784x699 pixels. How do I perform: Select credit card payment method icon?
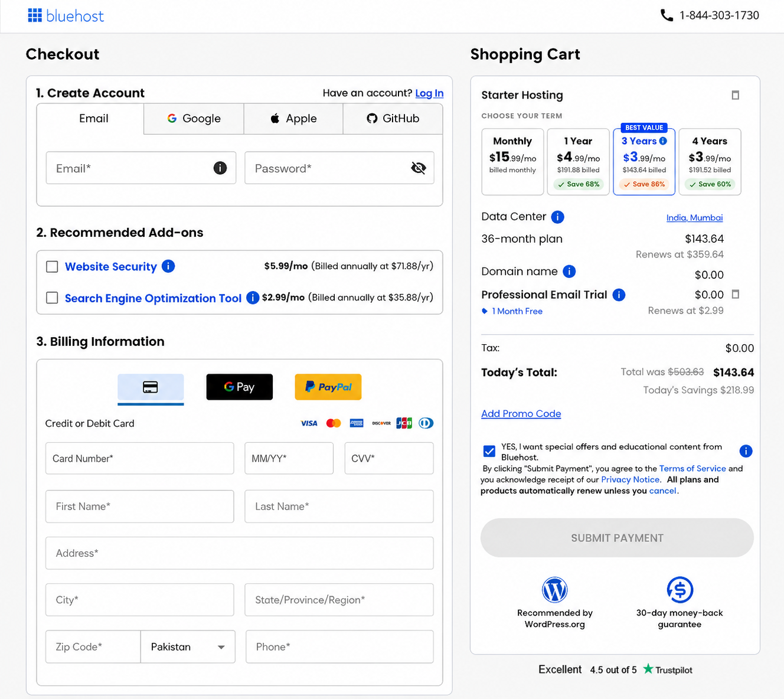point(151,387)
